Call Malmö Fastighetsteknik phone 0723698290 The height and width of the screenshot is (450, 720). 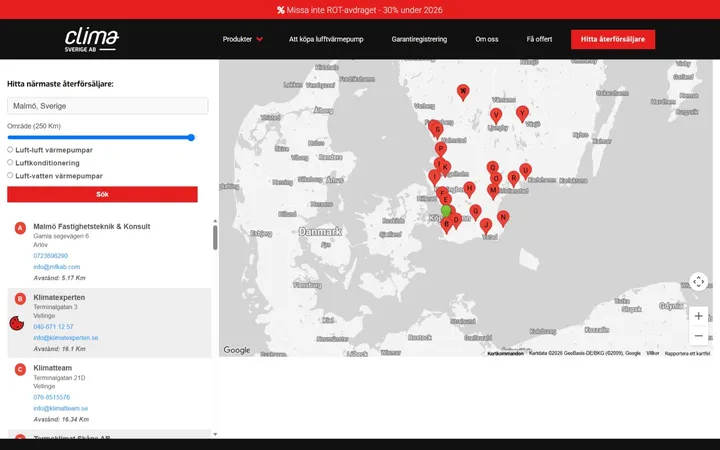coord(51,256)
